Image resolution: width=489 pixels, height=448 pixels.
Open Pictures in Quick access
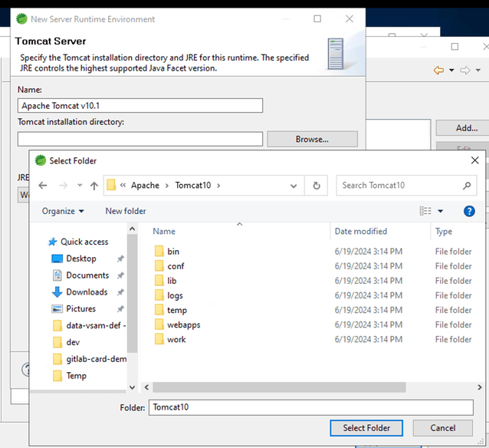[80, 309]
